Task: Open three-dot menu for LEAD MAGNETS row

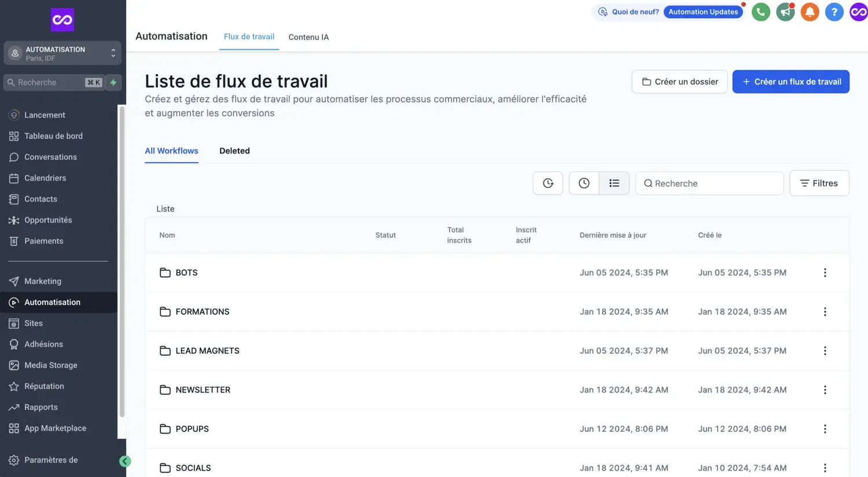Action: (825, 351)
